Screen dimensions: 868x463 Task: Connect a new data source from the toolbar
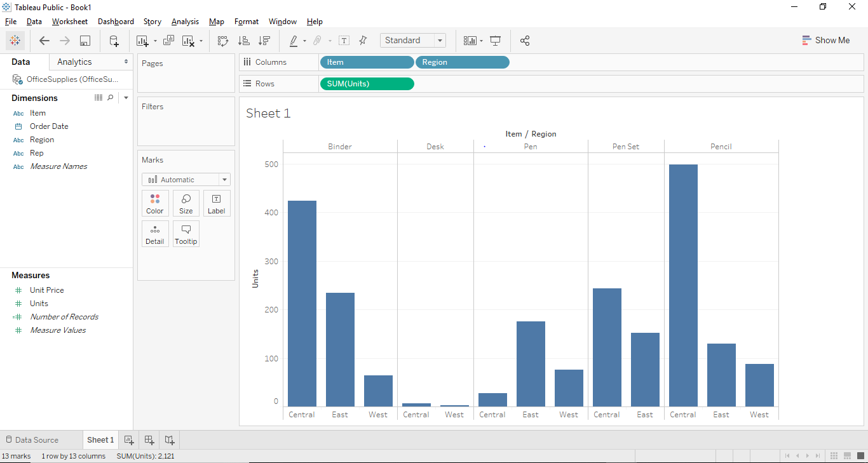(113, 40)
